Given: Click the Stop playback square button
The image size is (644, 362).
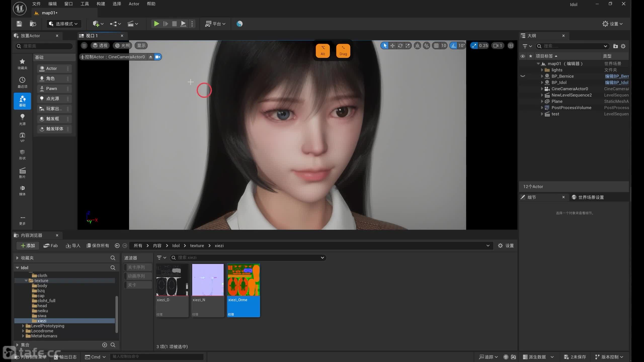Looking at the screenshot, I should pyautogui.click(x=174, y=24).
